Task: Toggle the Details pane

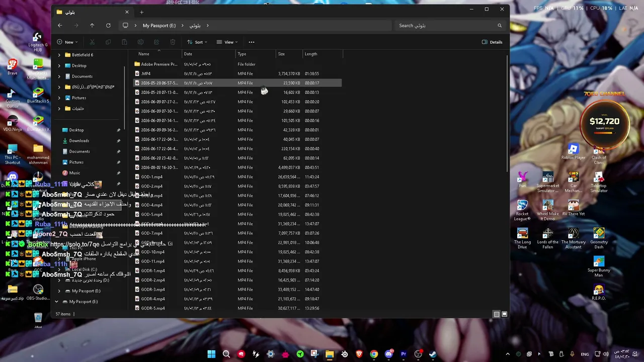Action: click(492, 42)
